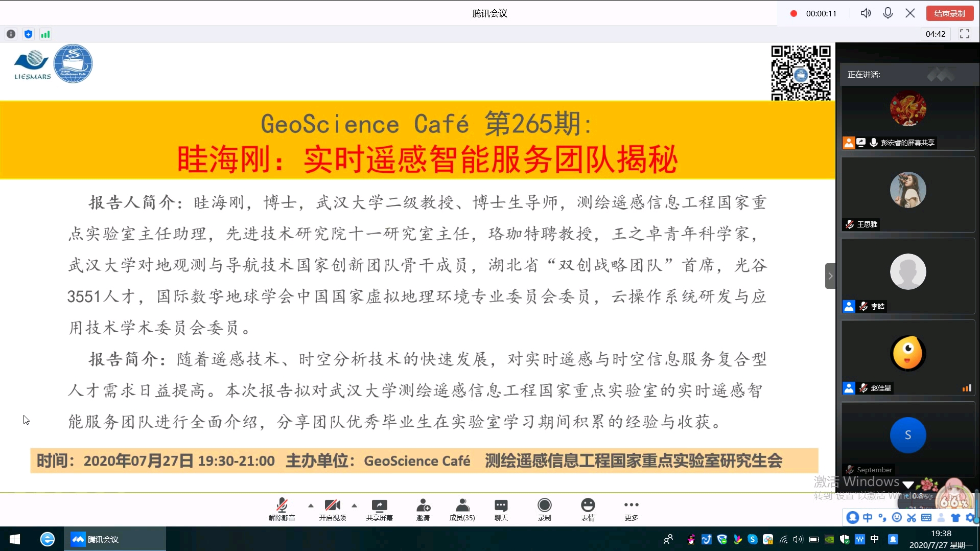Toggle IME punctuation mode button
The image size is (980, 551).
pos(882,518)
